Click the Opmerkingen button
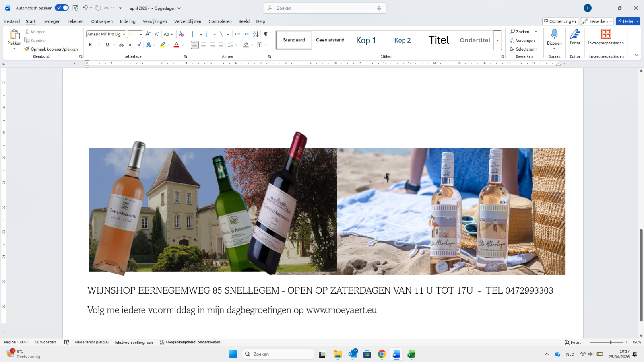 tap(560, 21)
